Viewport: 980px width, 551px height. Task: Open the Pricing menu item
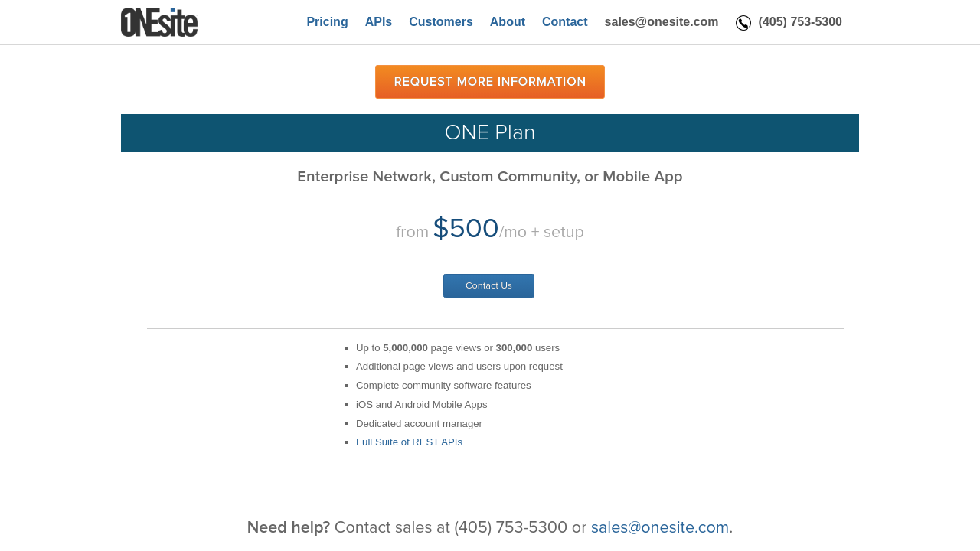click(327, 22)
